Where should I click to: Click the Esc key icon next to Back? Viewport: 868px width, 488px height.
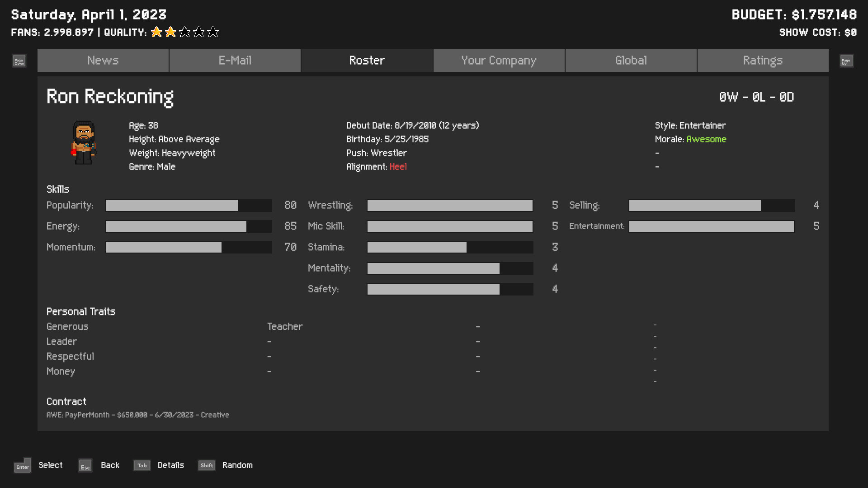click(x=85, y=465)
